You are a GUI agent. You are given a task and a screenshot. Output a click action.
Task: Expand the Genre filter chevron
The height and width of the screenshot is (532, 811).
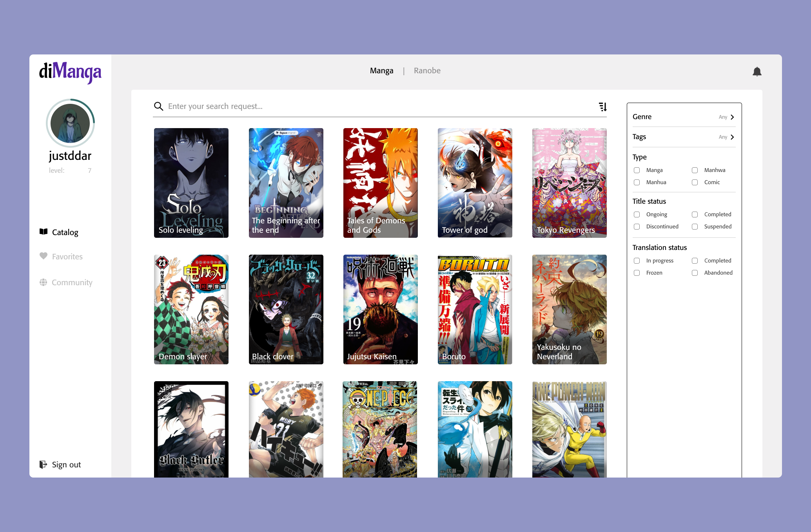pos(732,117)
